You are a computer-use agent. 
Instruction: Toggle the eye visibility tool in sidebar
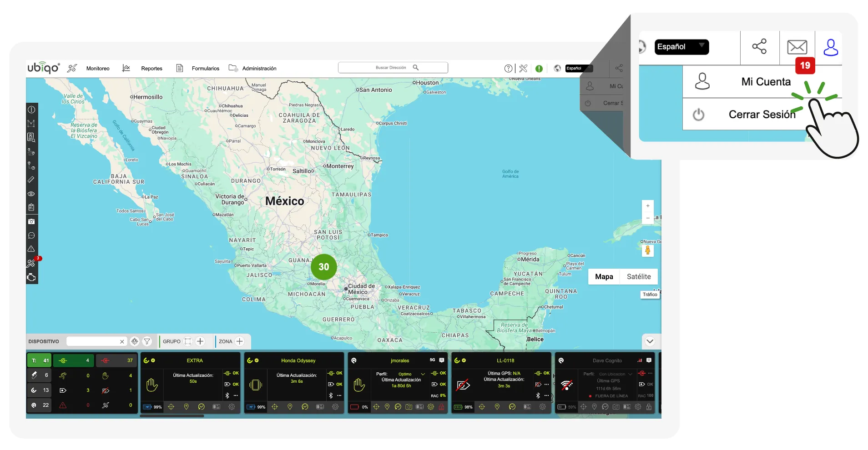pyautogui.click(x=31, y=194)
